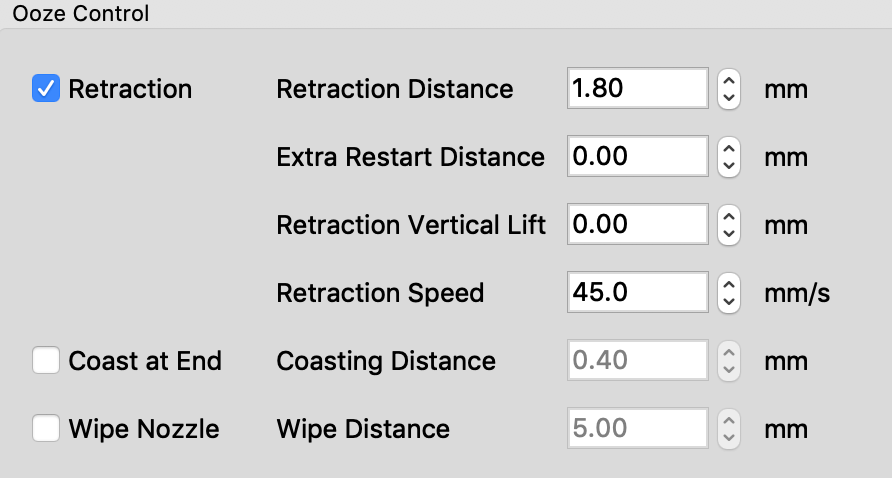Decrease Extra Restart Distance with down arrow

tap(729, 166)
